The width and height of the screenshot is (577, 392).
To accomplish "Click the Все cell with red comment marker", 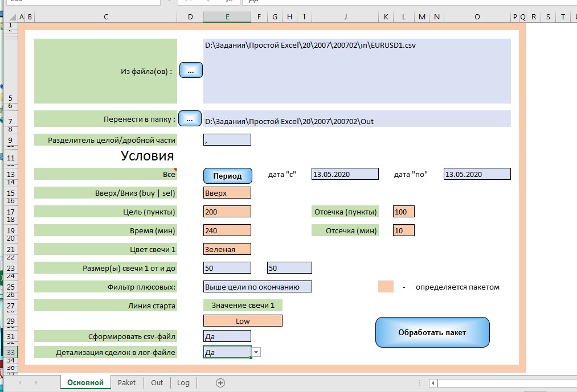I will [105, 174].
